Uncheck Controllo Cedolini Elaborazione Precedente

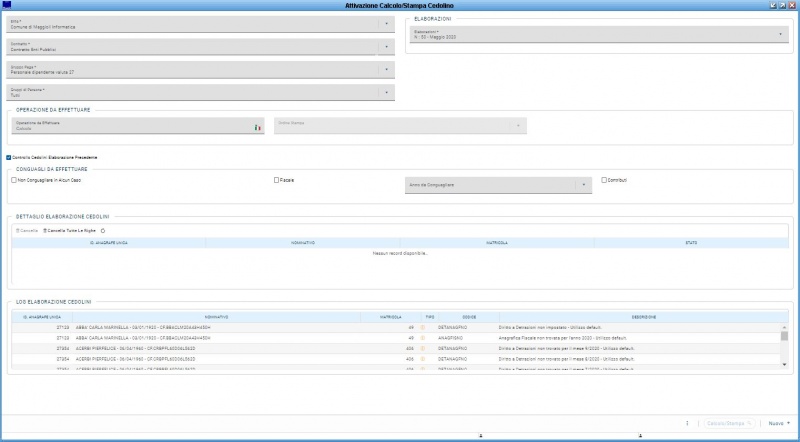9,157
